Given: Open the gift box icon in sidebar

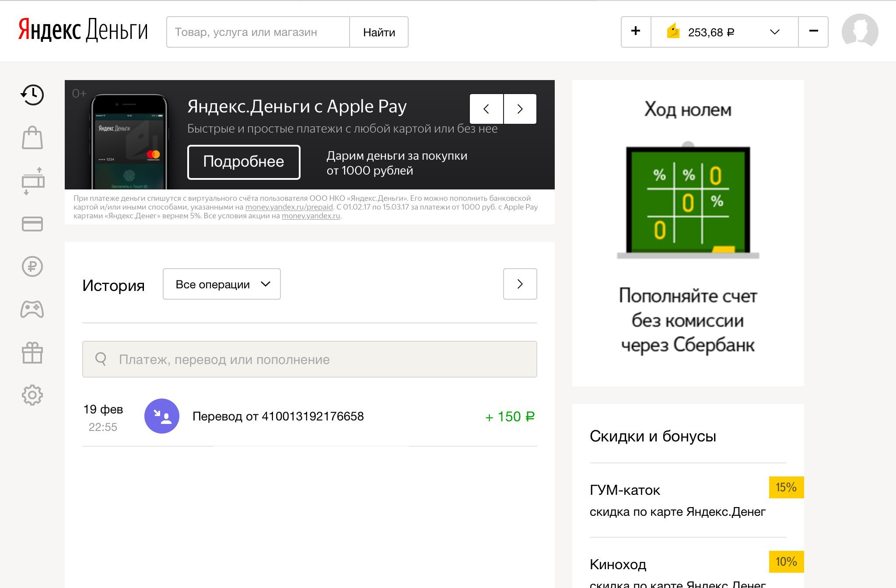Looking at the screenshot, I should point(32,353).
